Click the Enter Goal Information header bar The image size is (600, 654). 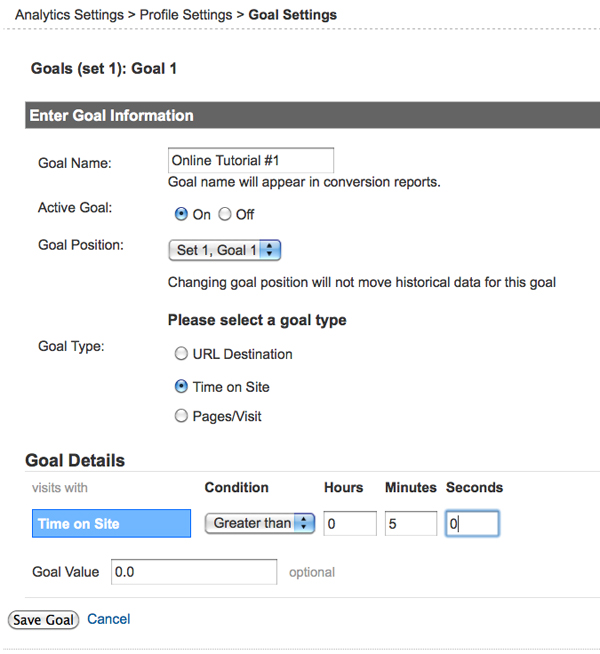[300, 116]
